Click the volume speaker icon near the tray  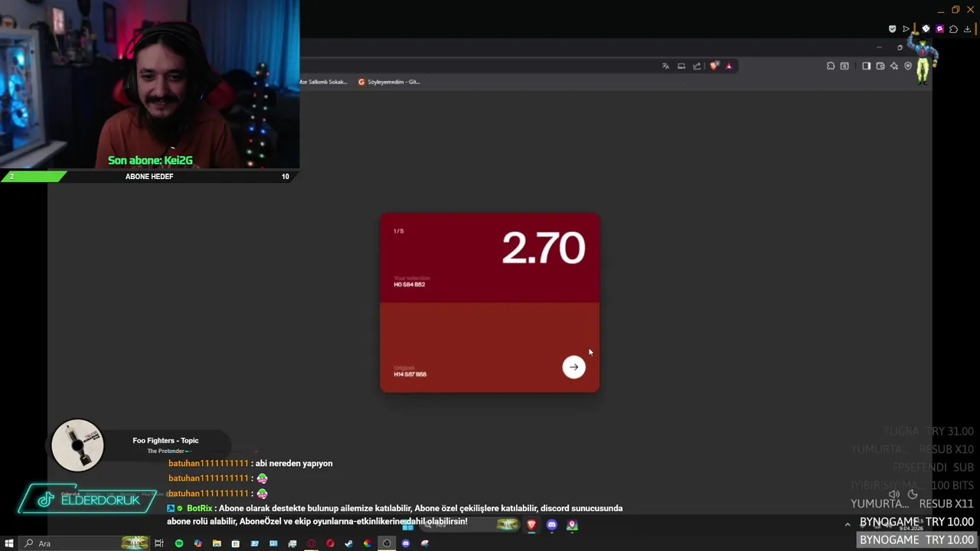coord(893,494)
